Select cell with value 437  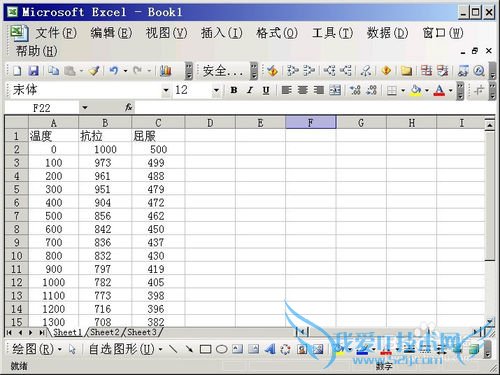click(158, 242)
